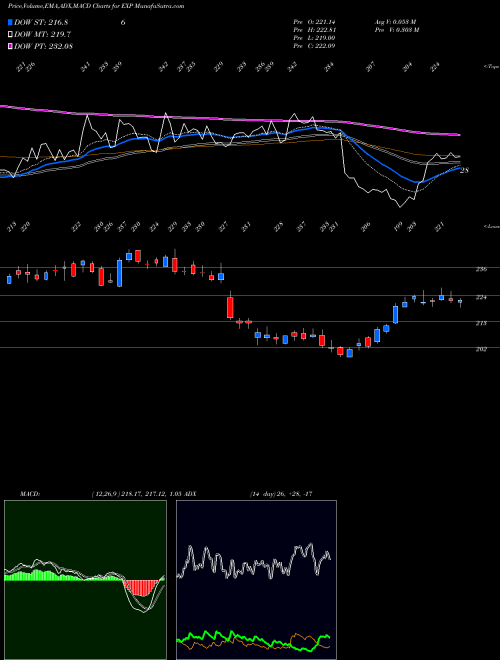This screenshot has width=500, height=660.
Task: Click the 236 price level label
Action: 481,269
